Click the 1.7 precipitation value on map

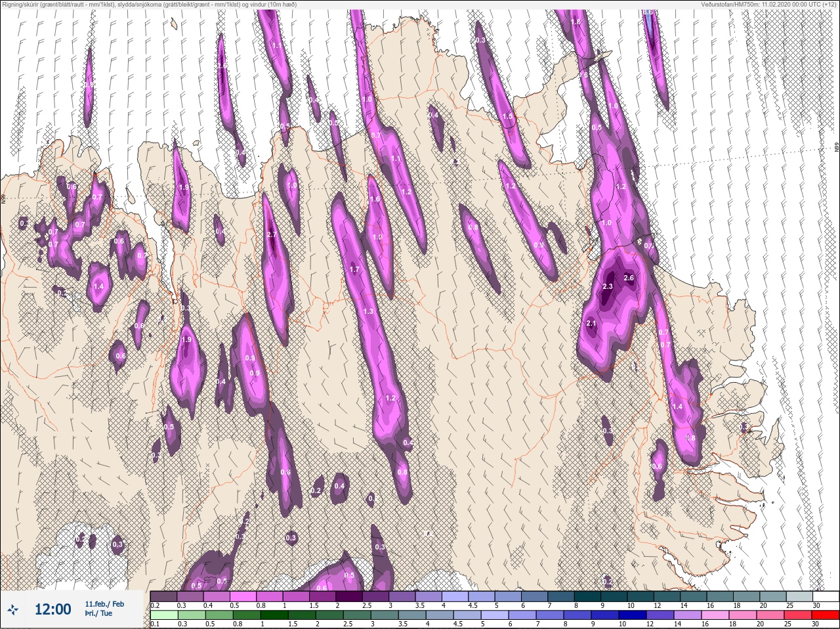pos(354,270)
